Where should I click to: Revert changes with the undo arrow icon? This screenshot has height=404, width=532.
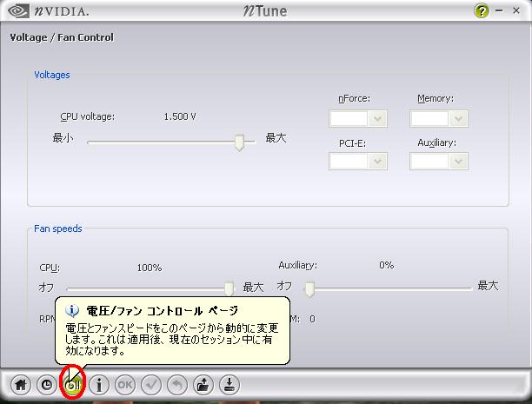pyautogui.click(x=177, y=385)
